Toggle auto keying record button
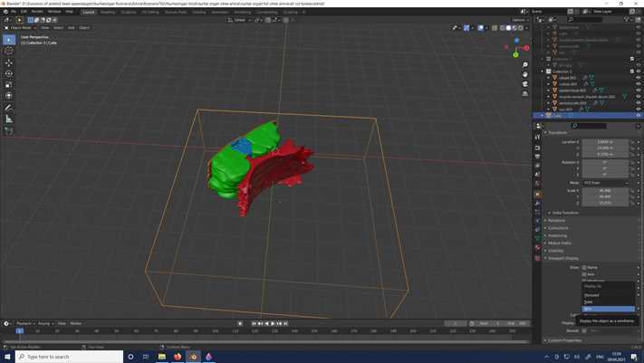 tap(240, 323)
